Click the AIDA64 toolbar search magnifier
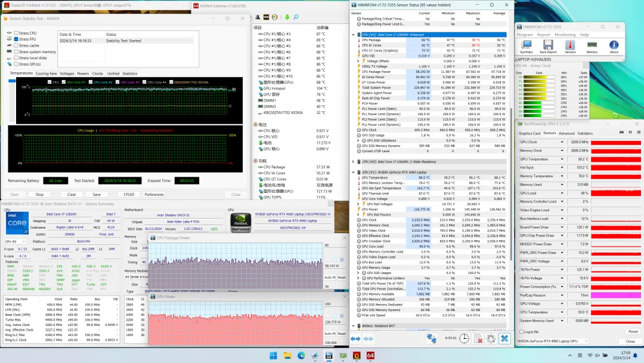 click(296, 17)
